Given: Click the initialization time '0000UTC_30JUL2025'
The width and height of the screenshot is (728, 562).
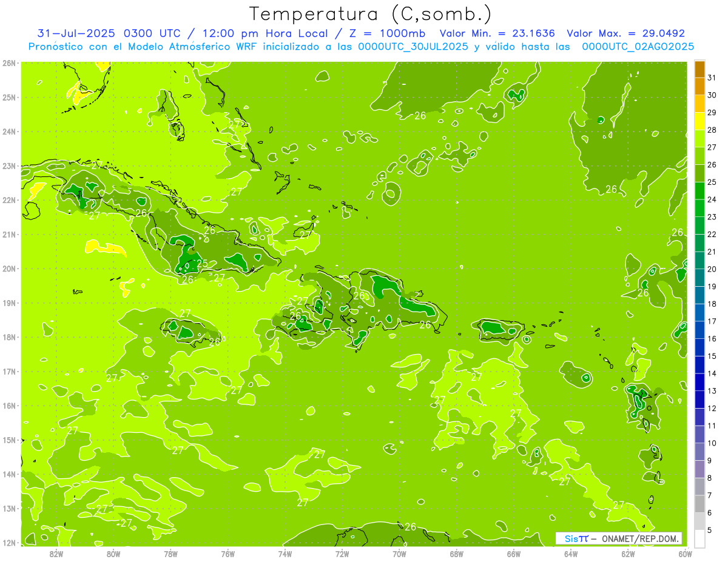Looking at the screenshot, I should (413, 47).
